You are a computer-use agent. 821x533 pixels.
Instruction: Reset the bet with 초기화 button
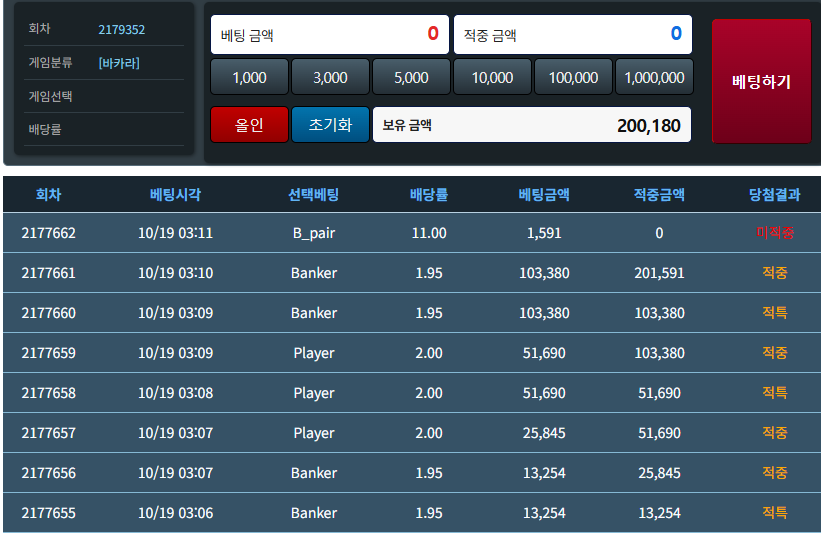330,125
